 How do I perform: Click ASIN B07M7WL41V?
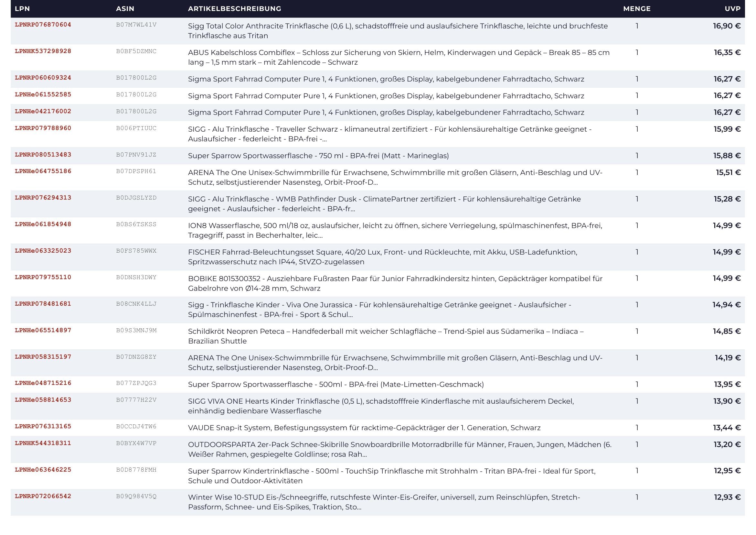click(136, 25)
